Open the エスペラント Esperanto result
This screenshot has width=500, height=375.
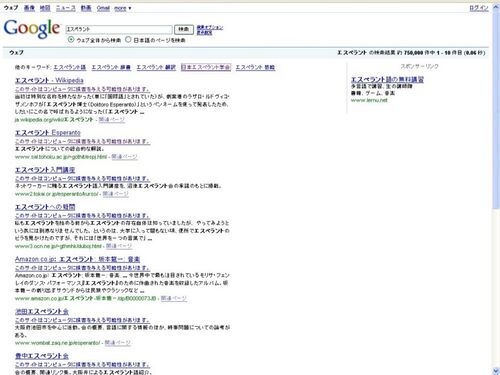pos(48,133)
